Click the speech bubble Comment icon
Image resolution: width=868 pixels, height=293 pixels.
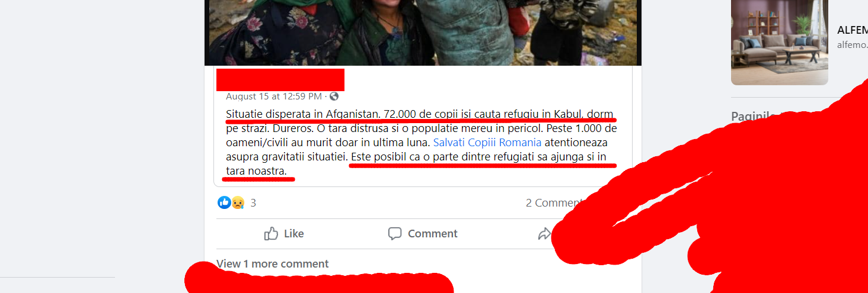tap(395, 234)
